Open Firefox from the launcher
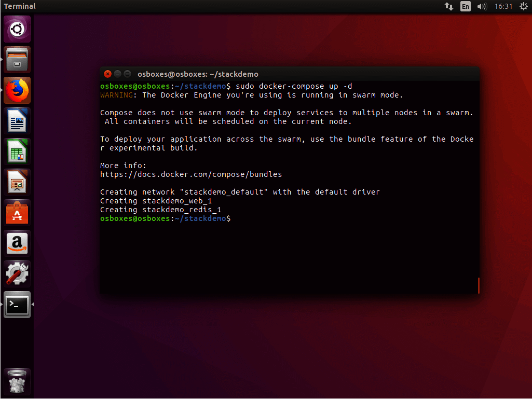Image resolution: width=532 pixels, height=399 pixels. [x=17, y=90]
